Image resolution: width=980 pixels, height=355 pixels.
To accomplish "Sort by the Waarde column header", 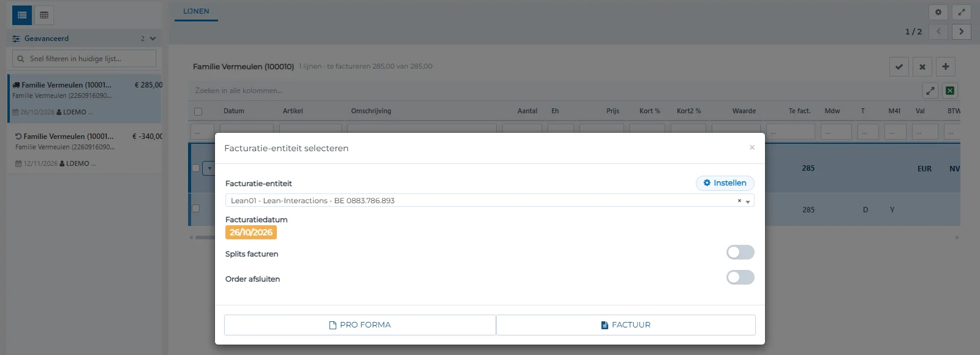I will (744, 111).
